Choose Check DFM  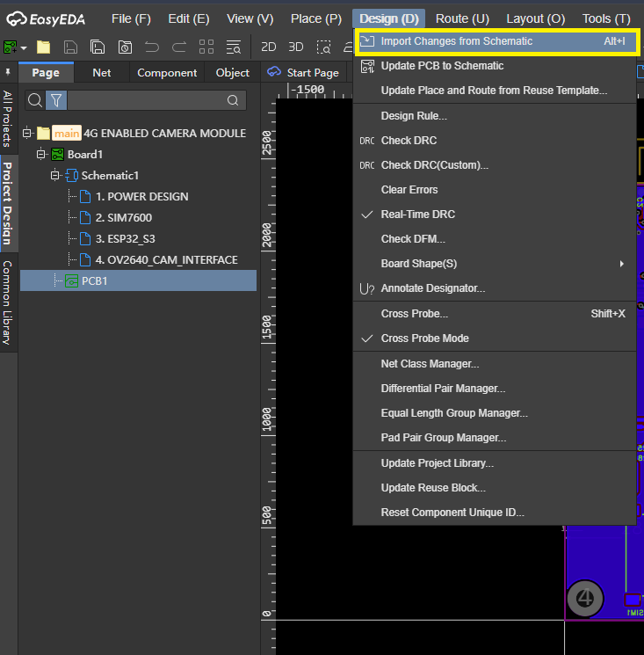494,239
